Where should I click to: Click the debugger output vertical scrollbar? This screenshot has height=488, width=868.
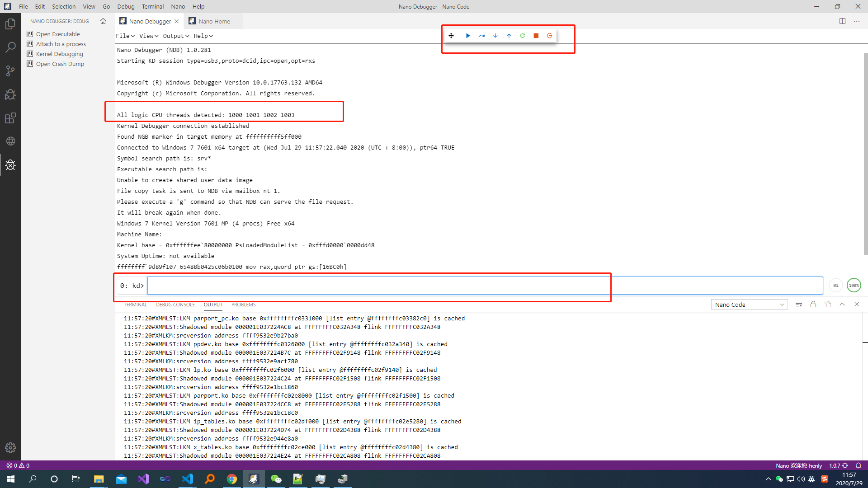click(865, 154)
